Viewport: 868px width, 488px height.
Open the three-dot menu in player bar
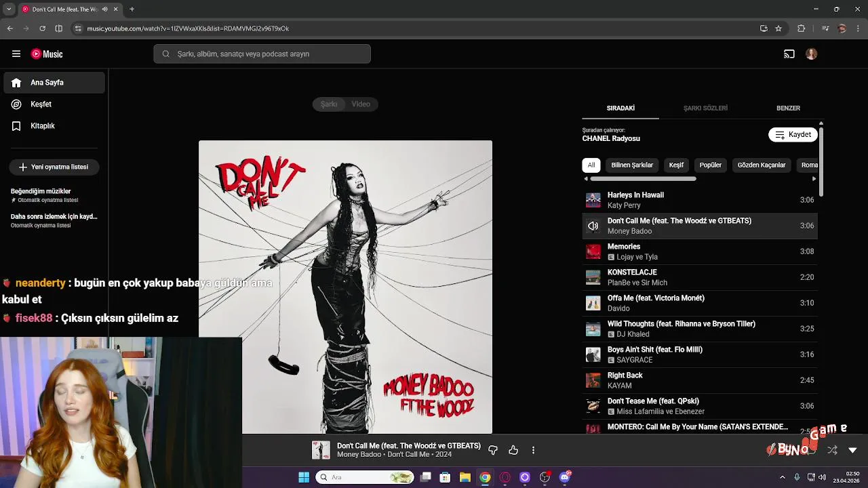[x=533, y=450]
